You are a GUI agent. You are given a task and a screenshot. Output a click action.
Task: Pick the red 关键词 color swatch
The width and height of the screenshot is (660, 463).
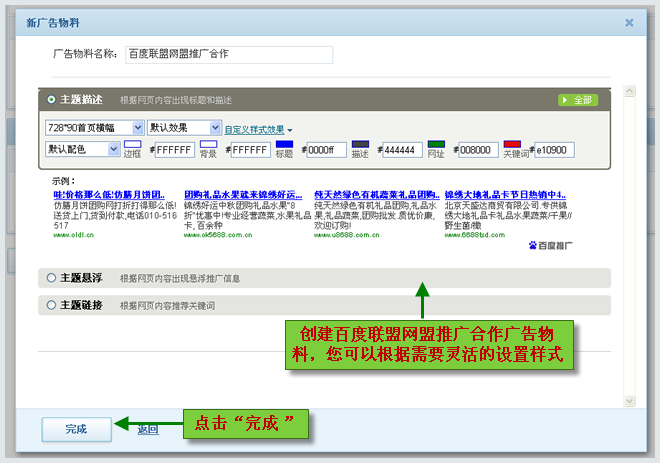click(512, 144)
